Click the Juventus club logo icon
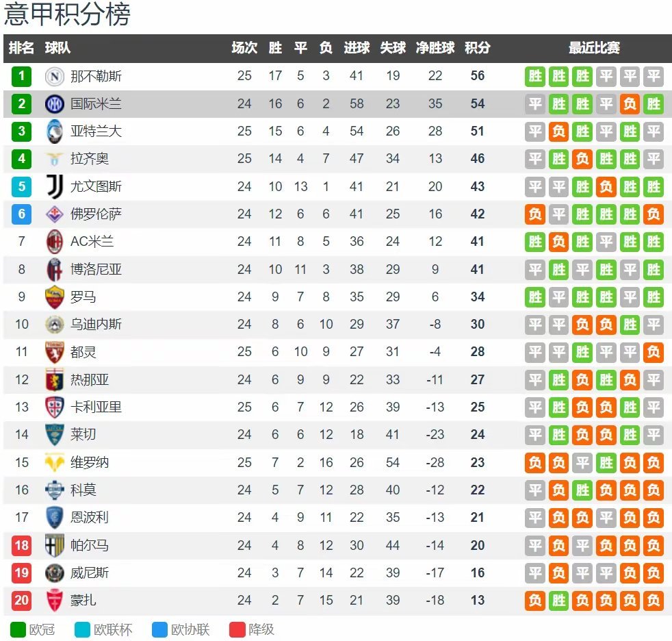This screenshot has width=672, height=641. click(55, 186)
